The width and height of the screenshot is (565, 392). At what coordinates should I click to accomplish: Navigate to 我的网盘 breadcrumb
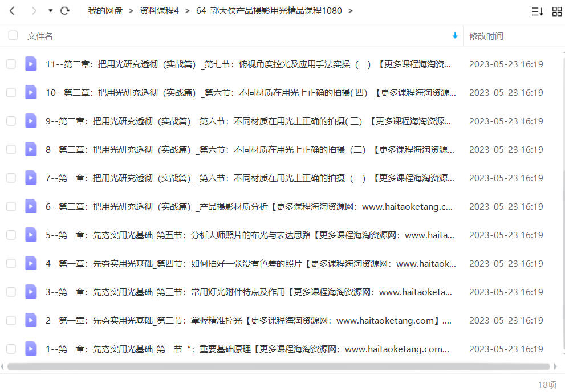(105, 11)
